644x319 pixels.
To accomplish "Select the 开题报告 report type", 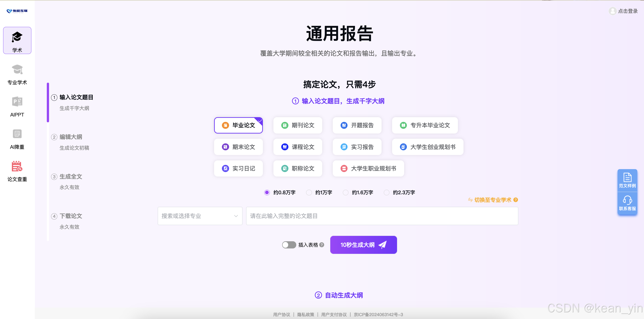I will 357,125.
